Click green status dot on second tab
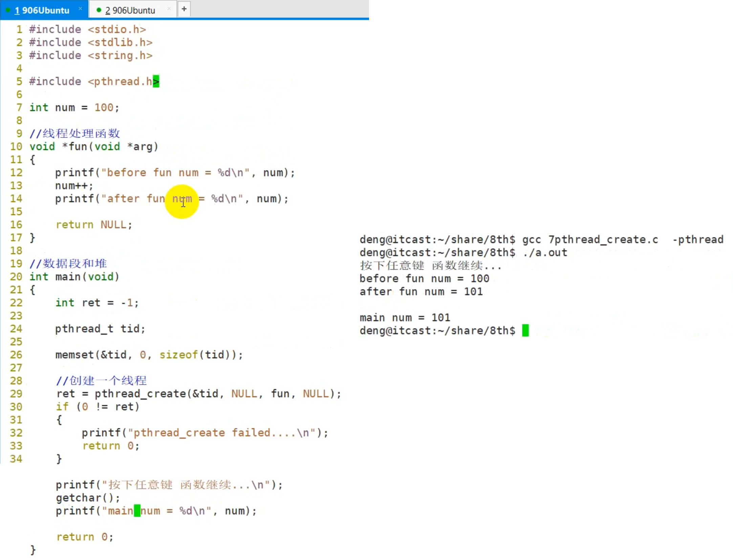The width and height of the screenshot is (733, 560). click(99, 10)
